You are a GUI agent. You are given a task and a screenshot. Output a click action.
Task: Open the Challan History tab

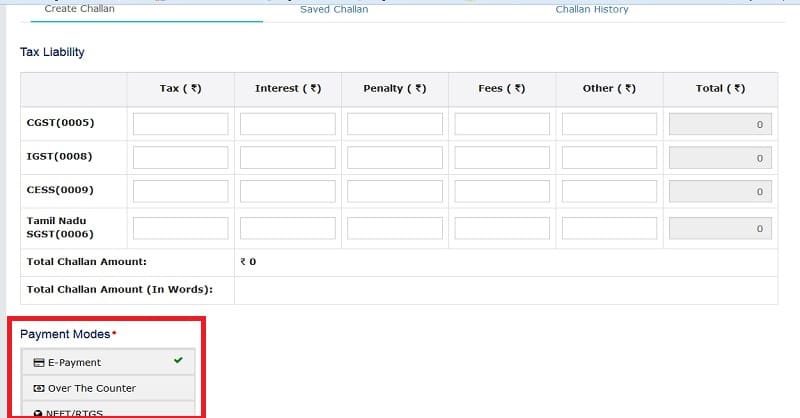592,9
